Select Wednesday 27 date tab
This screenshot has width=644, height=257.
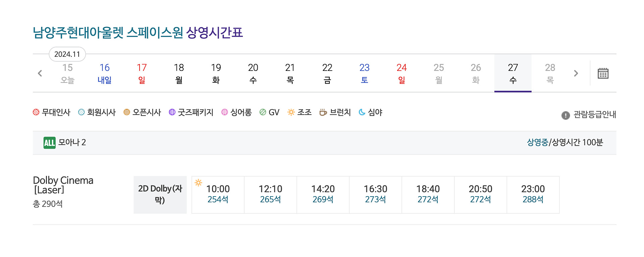pyautogui.click(x=513, y=73)
